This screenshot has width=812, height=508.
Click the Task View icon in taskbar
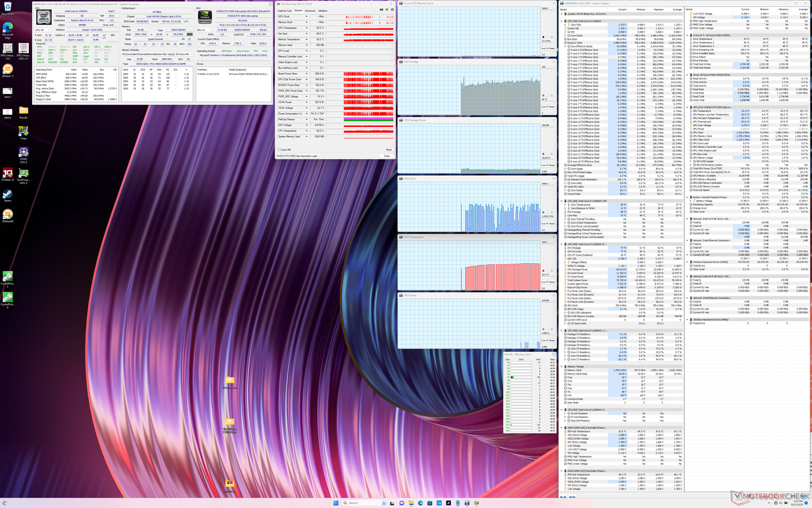point(392,503)
